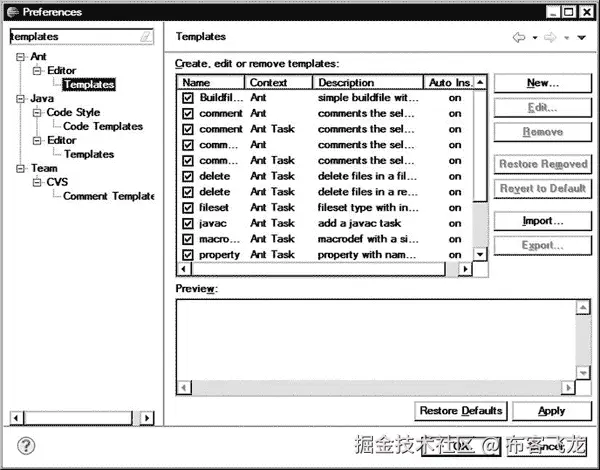Select 'simple buildfile wit...' description cell
The image size is (600, 470).
click(x=368, y=98)
